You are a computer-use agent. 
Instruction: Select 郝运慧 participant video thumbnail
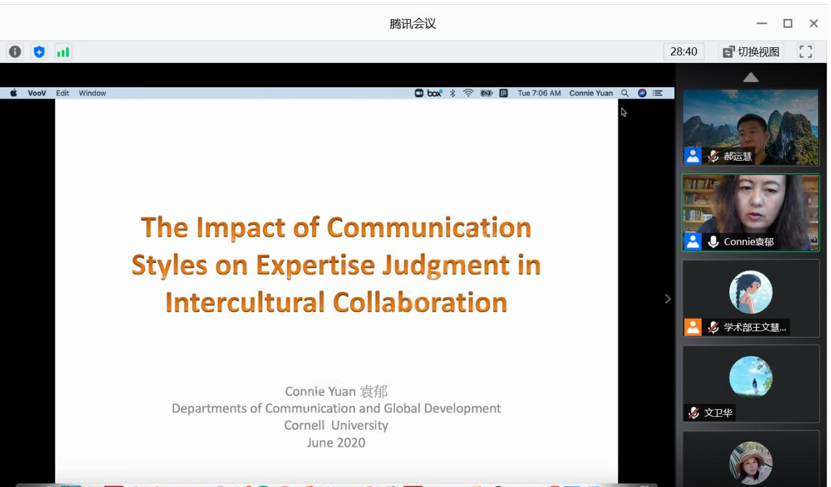click(x=750, y=125)
